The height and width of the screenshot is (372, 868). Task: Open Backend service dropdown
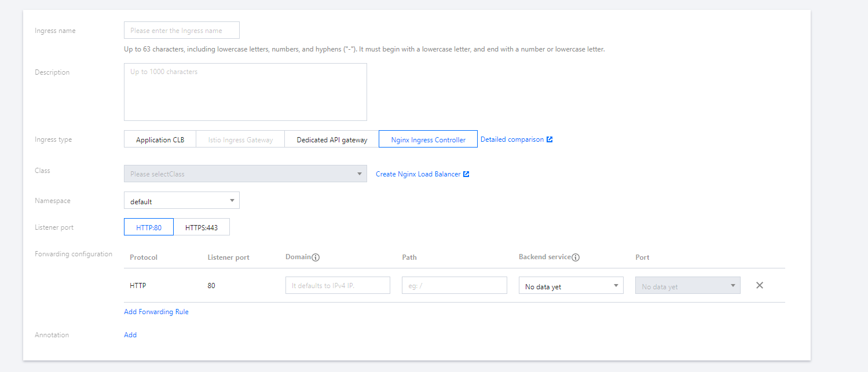pos(570,286)
